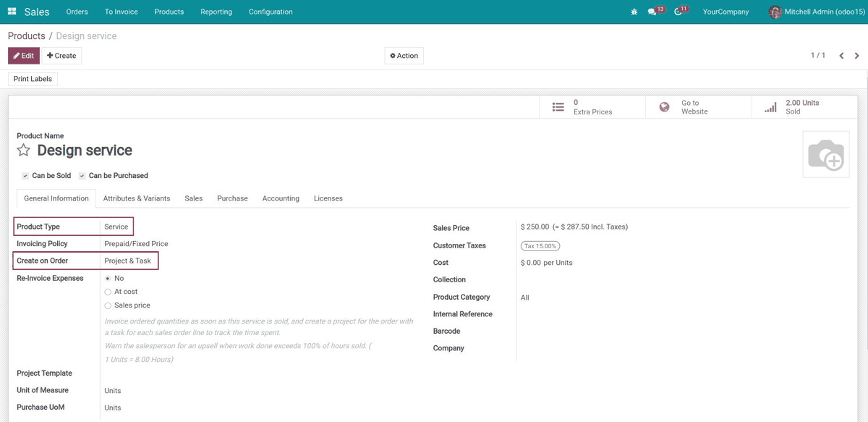Switch to Purchase tab
The width and height of the screenshot is (868, 422).
[232, 198]
